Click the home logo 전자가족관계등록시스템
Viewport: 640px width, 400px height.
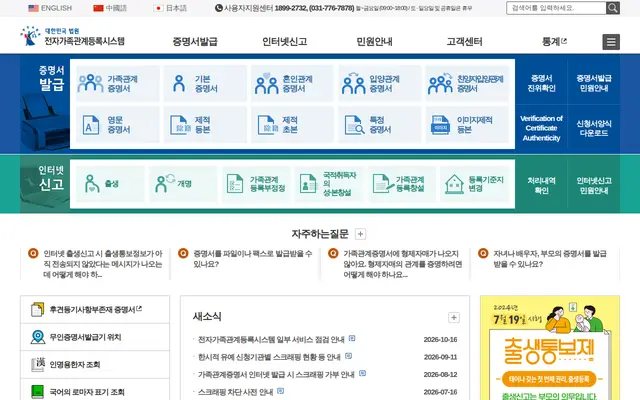[73, 36]
